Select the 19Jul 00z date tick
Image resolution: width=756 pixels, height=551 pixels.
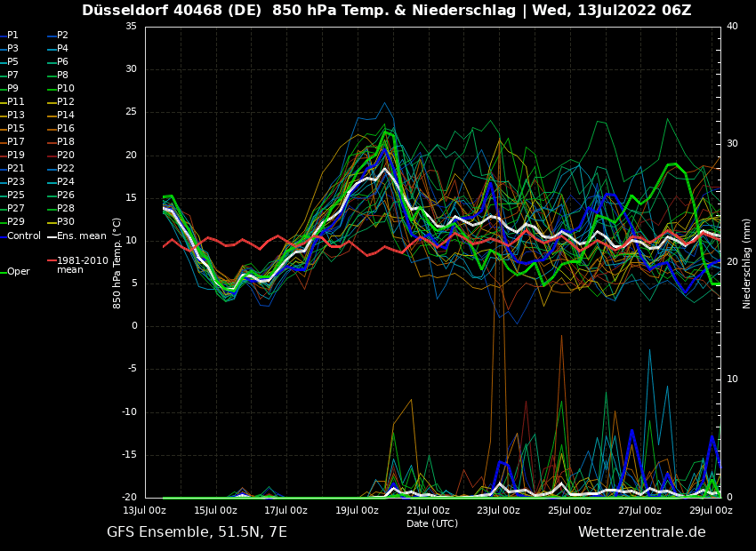click(357, 511)
